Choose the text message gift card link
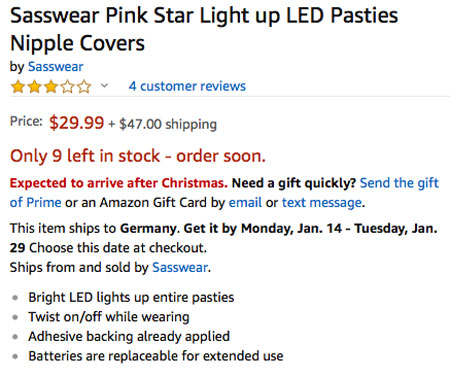 coord(322,203)
